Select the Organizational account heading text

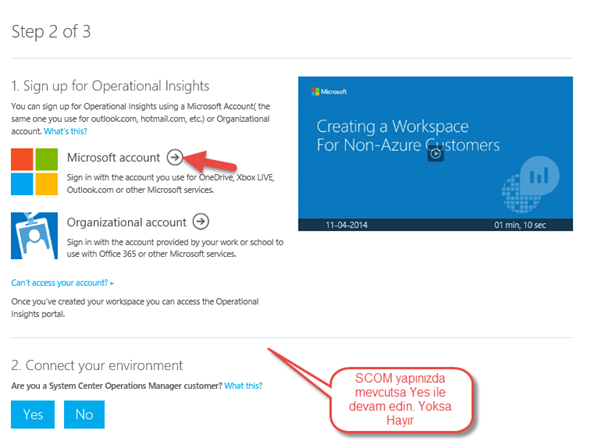tap(127, 222)
